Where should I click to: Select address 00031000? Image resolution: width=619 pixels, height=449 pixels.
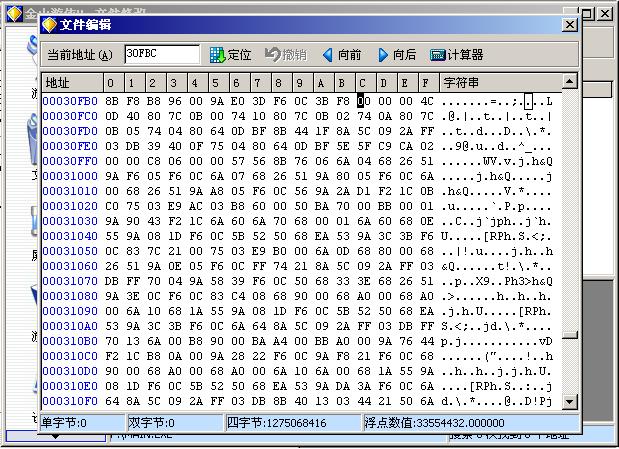[x=70, y=176]
